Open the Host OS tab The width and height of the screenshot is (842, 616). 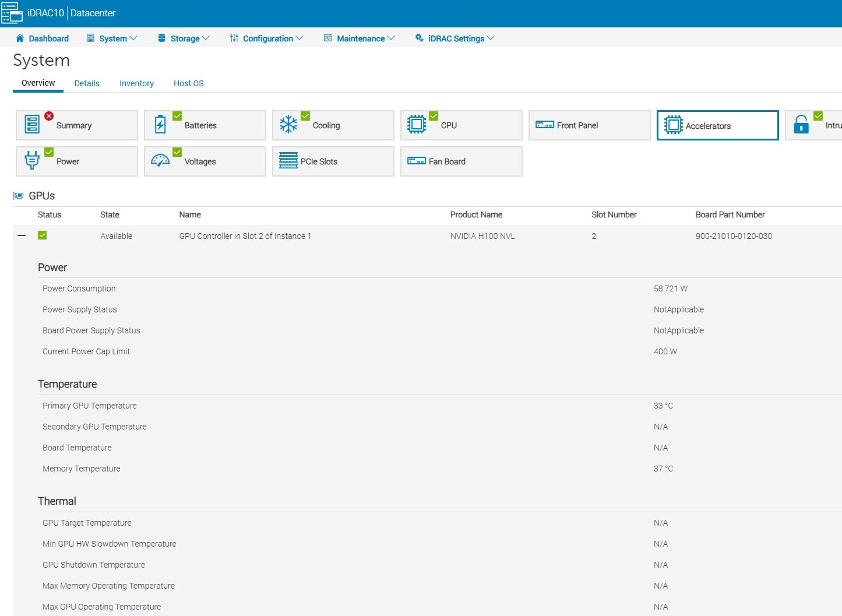188,83
